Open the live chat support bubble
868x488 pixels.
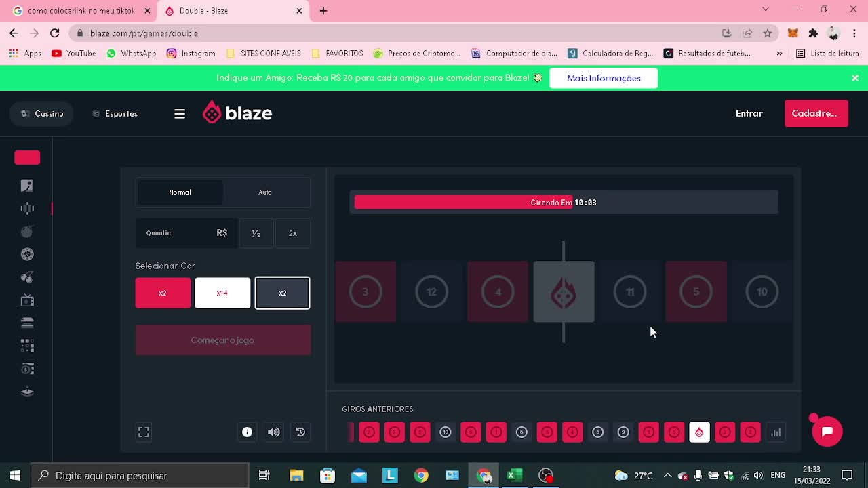[827, 431]
